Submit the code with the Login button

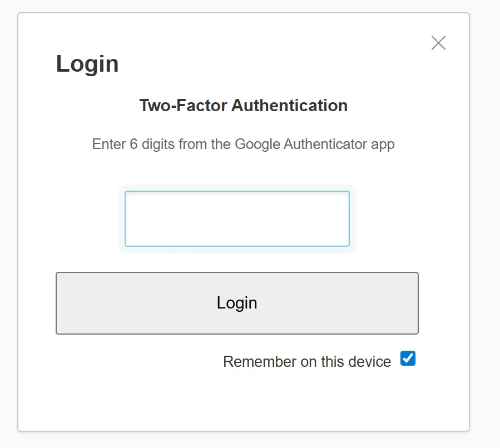237,303
